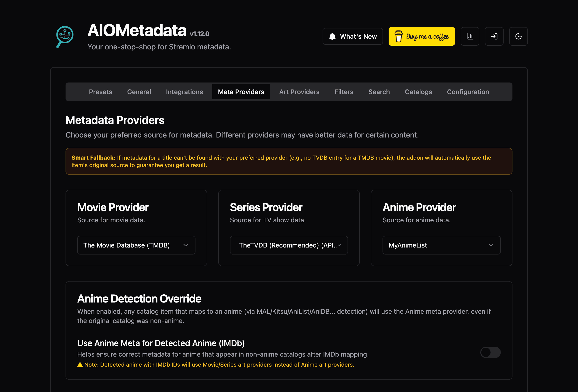The width and height of the screenshot is (578, 392).
Task: Go to the Integrations tab
Action: 184,92
